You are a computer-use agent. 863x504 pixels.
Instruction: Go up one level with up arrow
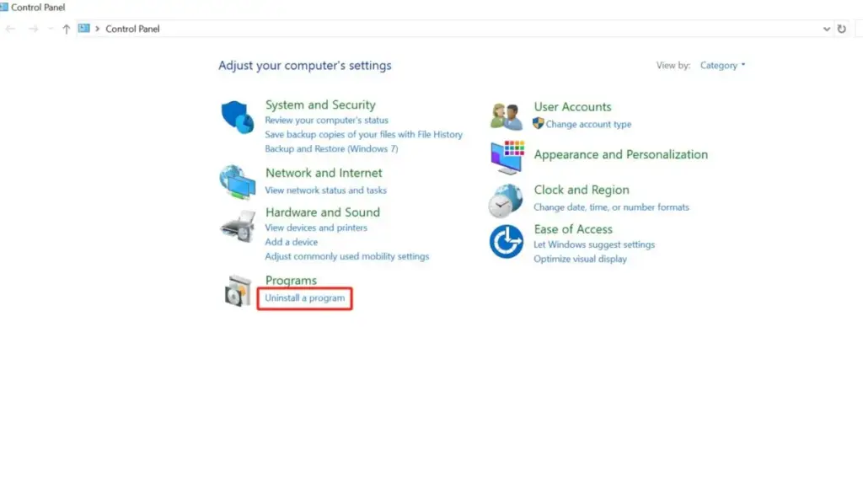tap(67, 29)
